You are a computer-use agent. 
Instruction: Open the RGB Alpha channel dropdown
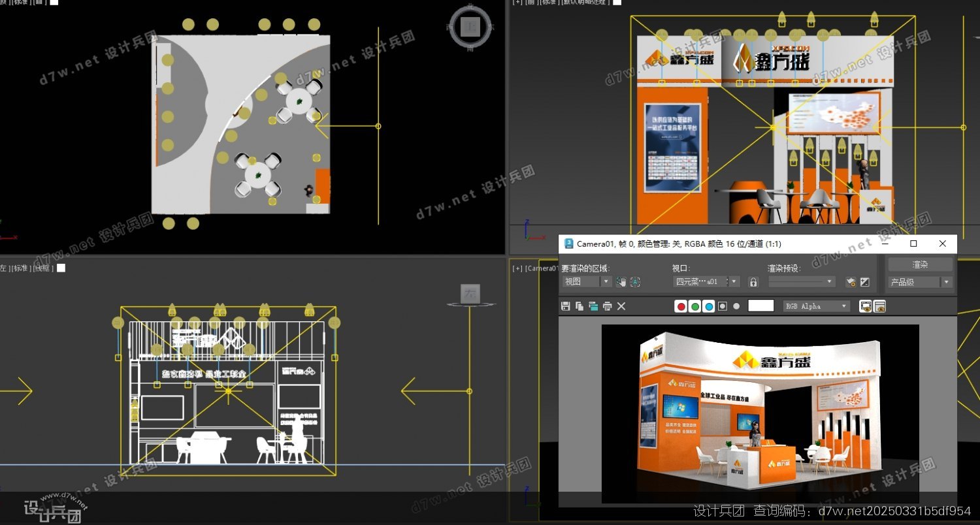(x=817, y=306)
